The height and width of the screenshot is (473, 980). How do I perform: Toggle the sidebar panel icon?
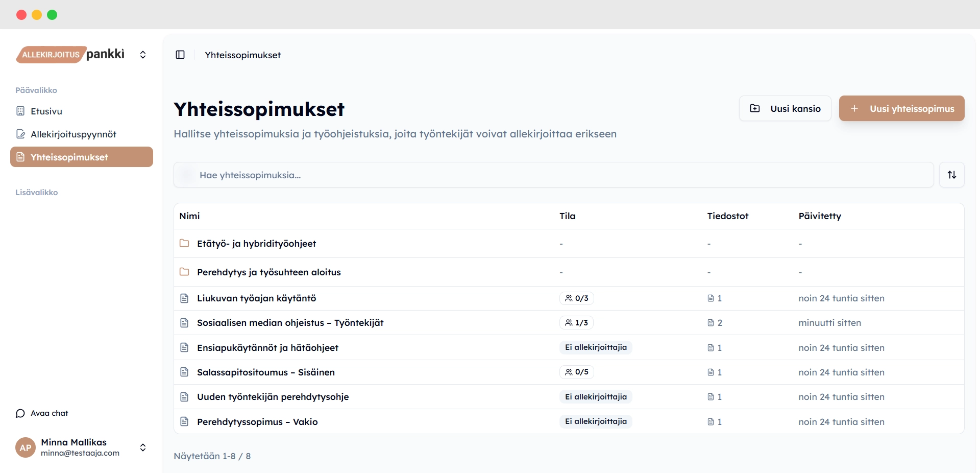[x=180, y=55]
